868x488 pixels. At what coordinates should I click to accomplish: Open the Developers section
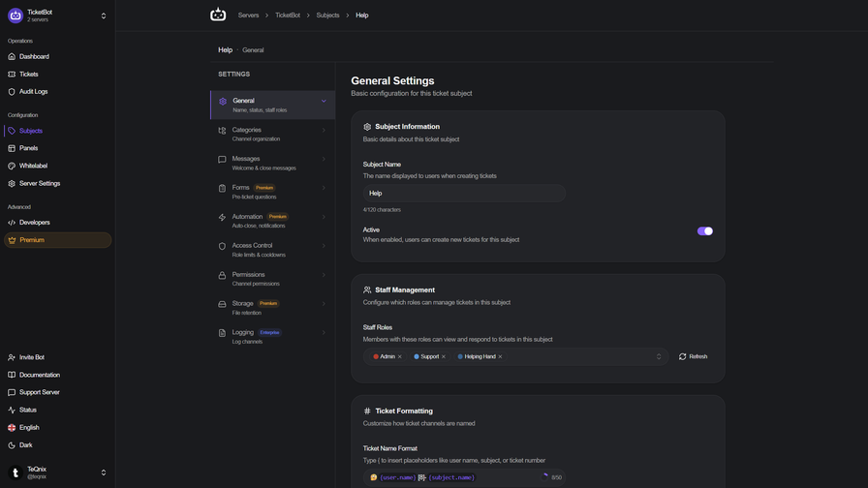click(34, 223)
